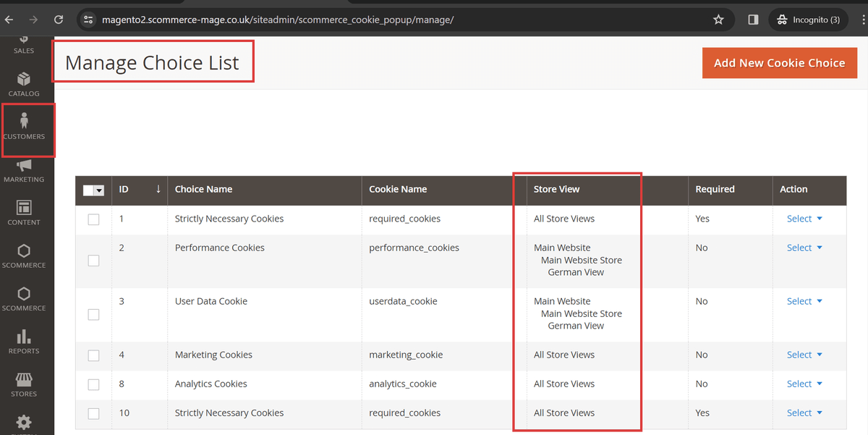Screen dimensions: 868x435
Task: Tick the checkbox for Marketing Cookies
Action: 93,355
